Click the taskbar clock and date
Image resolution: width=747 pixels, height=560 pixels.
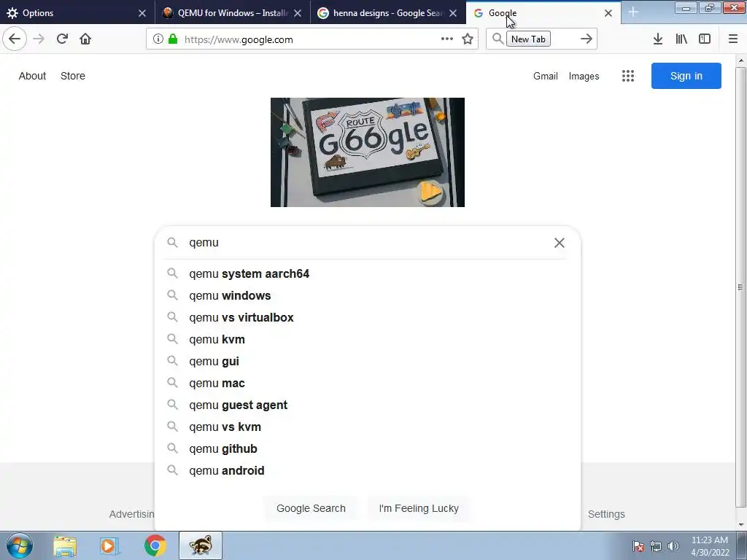pyautogui.click(x=710, y=546)
